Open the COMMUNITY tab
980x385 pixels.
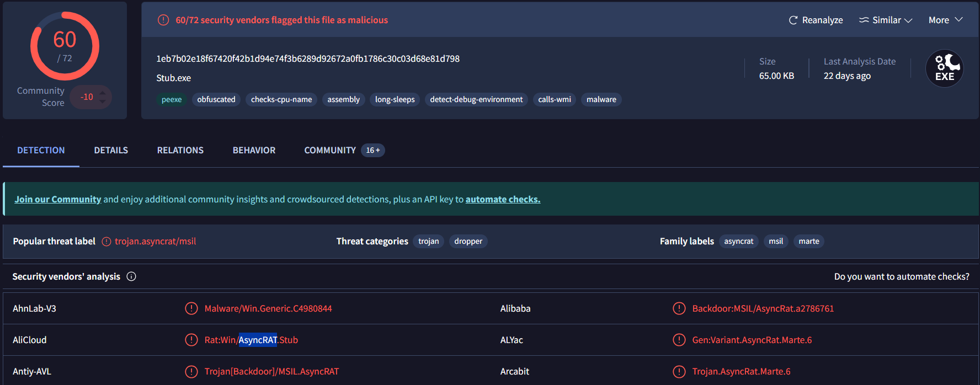[330, 150]
